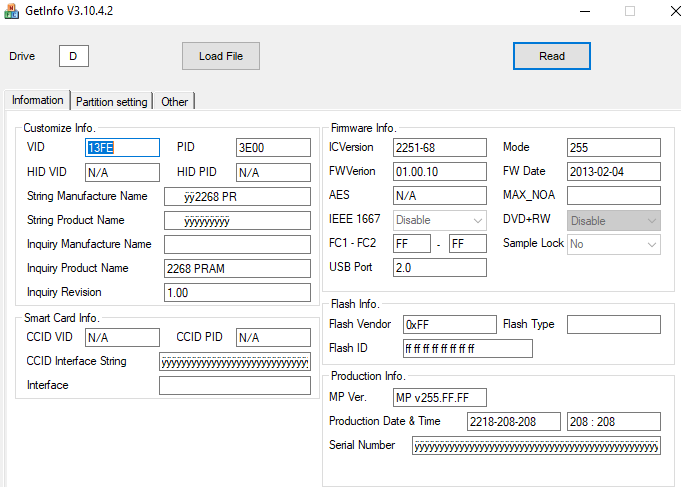Click the empty MAX_NOA field
This screenshot has width=681, height=487.
pos(614,195)
